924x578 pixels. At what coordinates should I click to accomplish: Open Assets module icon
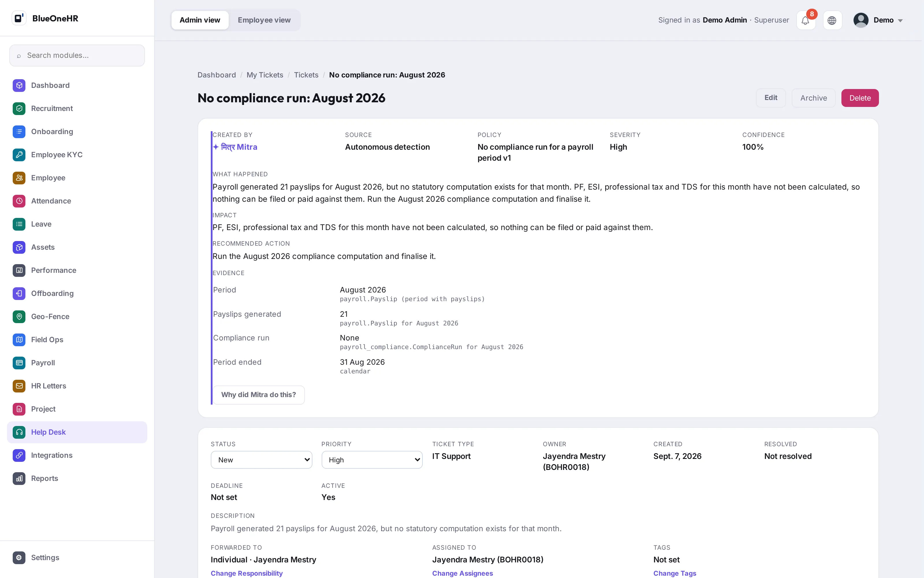pyautogui.click(x=19, y=247)
